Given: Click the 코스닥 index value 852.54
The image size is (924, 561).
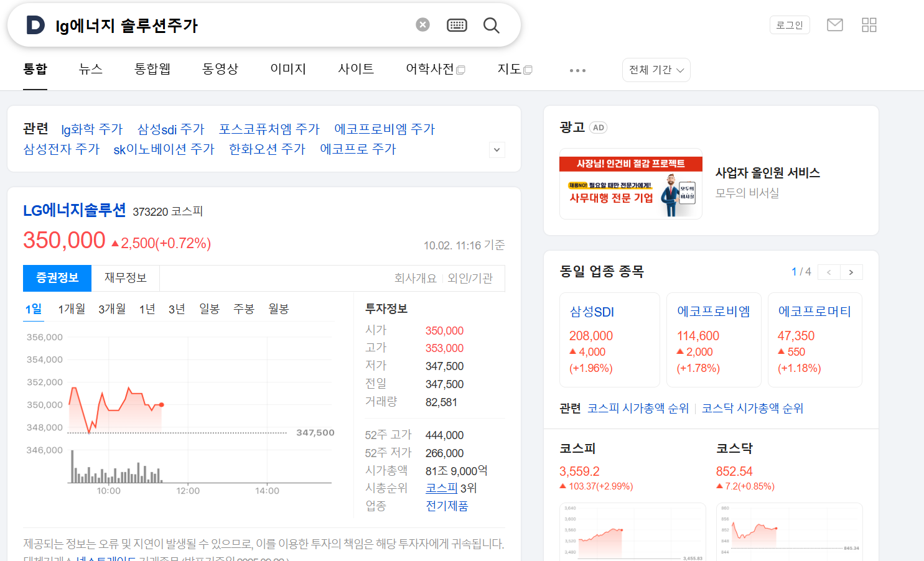Looking at the screenshot, I should tap(734, 471).
